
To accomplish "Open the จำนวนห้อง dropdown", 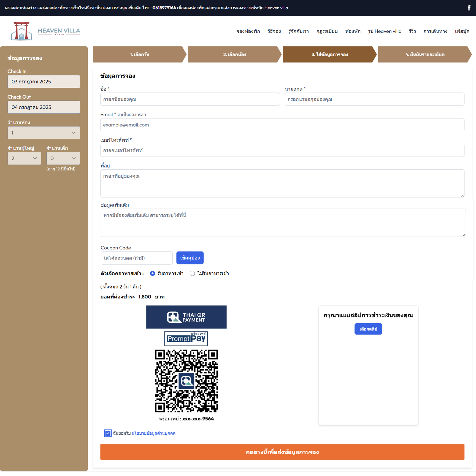I will [x=44, y=133].
